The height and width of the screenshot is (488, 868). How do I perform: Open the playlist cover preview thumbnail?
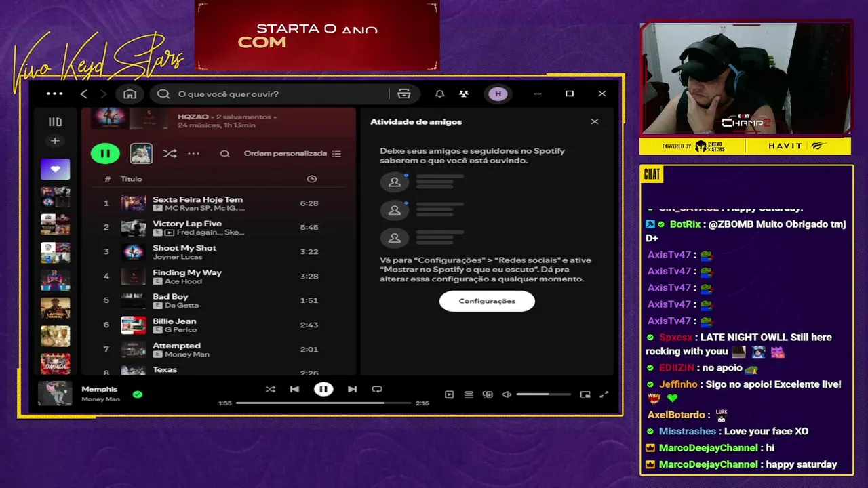(x=141, y=153)
